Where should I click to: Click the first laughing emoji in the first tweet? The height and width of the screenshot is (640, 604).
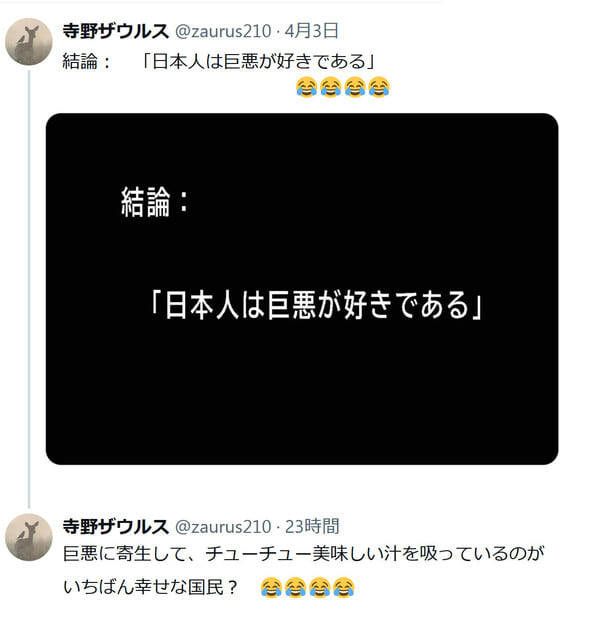(x=307, y=87)
